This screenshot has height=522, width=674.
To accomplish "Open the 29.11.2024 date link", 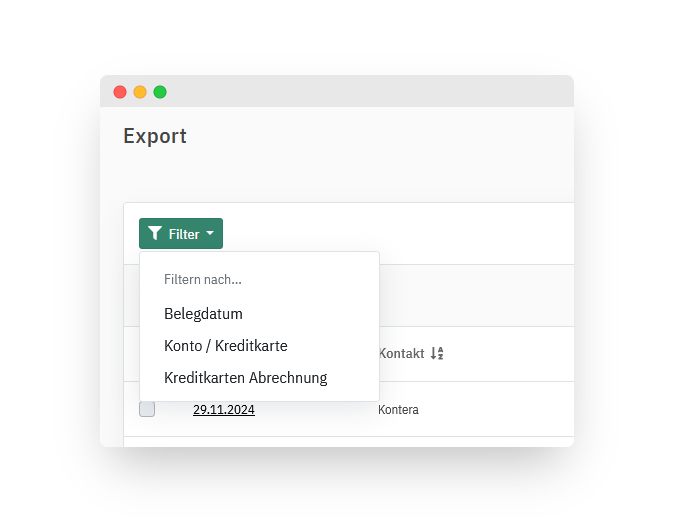I will [x=224, y=409].
